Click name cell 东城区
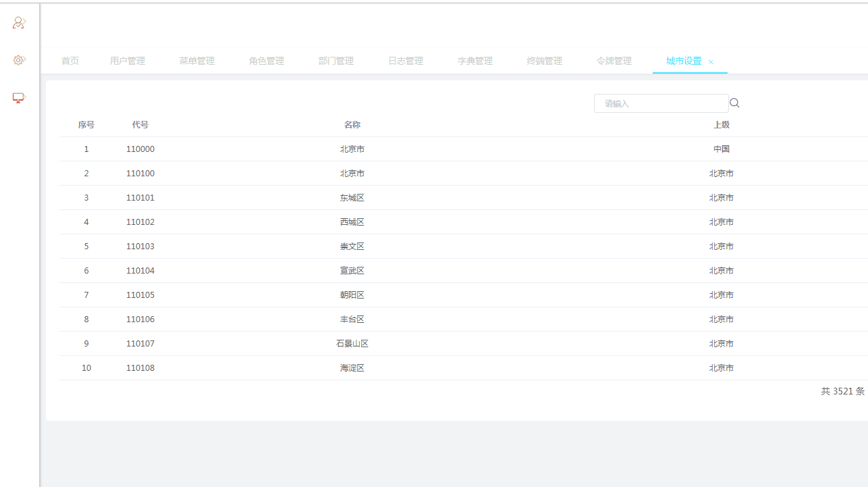Image resolution: width=868 pixels, height=487 pixels. click(352, 198)
